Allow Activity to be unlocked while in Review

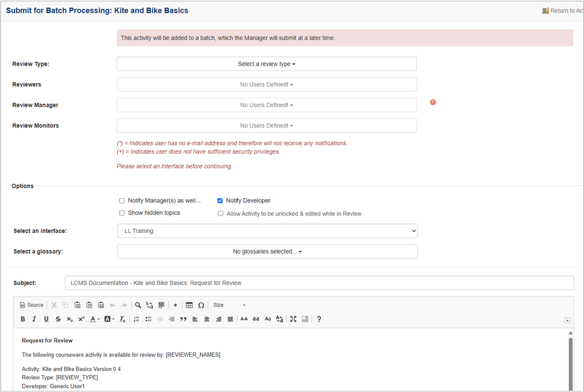coord(220,214)
